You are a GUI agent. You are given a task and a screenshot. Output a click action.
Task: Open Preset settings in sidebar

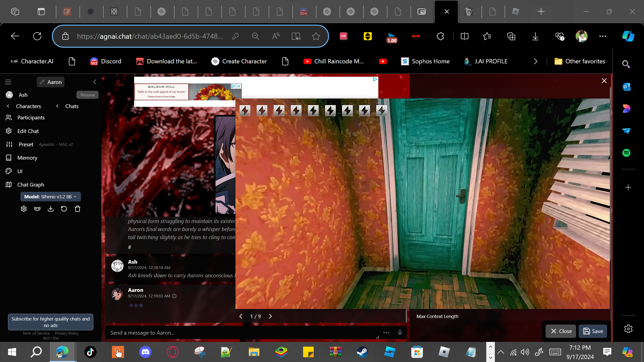(x=26, y=144)
